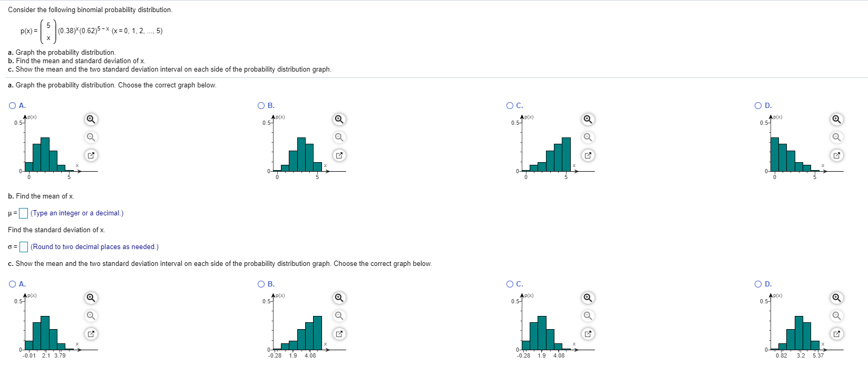Click the zoom-in magnifier on graph B in part a

point(339,120)
